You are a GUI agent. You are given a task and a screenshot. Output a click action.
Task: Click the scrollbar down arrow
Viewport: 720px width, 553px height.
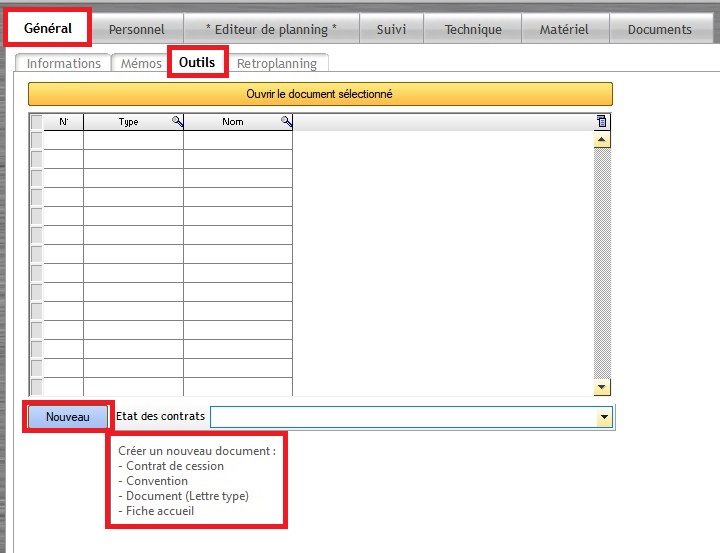tap(601, 387)
